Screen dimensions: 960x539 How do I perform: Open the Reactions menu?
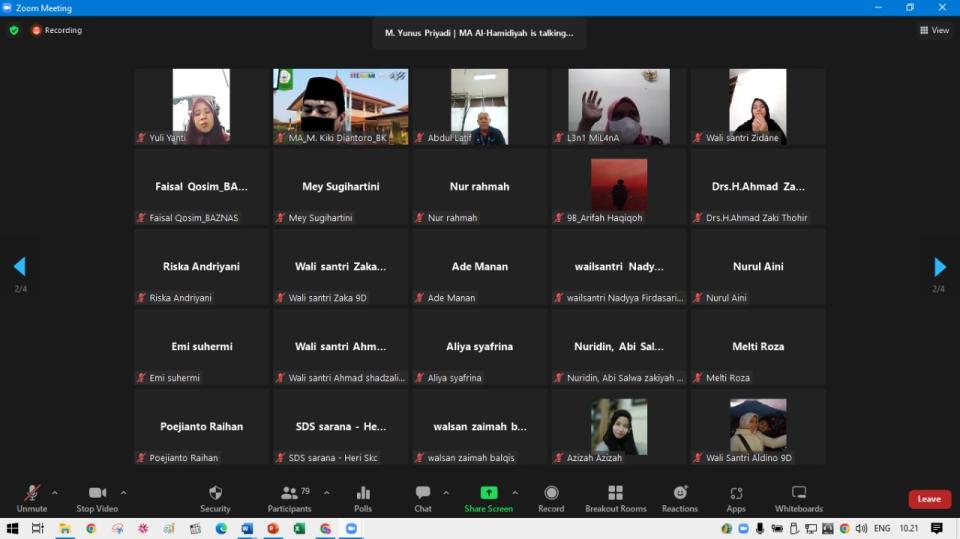(680, 498)
